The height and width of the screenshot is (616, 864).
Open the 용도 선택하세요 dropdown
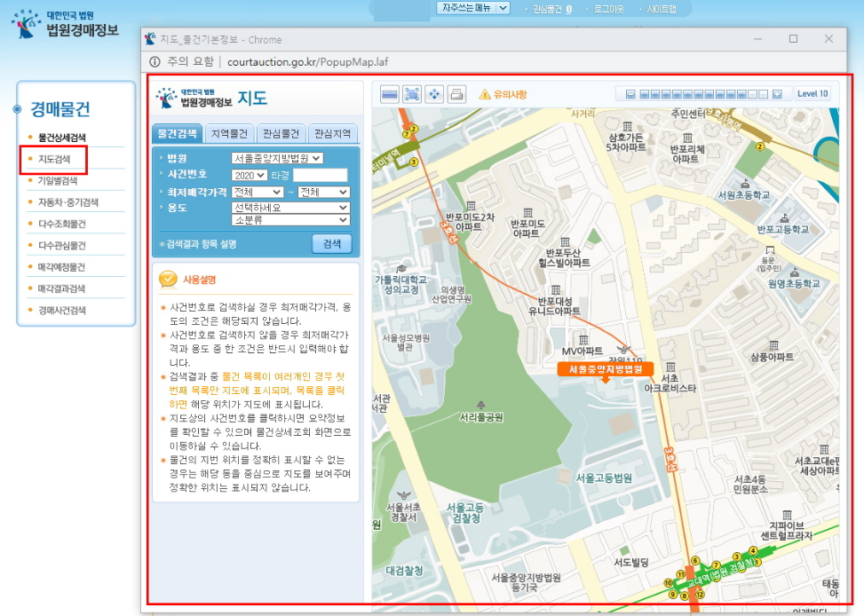[x=290, y=207]
